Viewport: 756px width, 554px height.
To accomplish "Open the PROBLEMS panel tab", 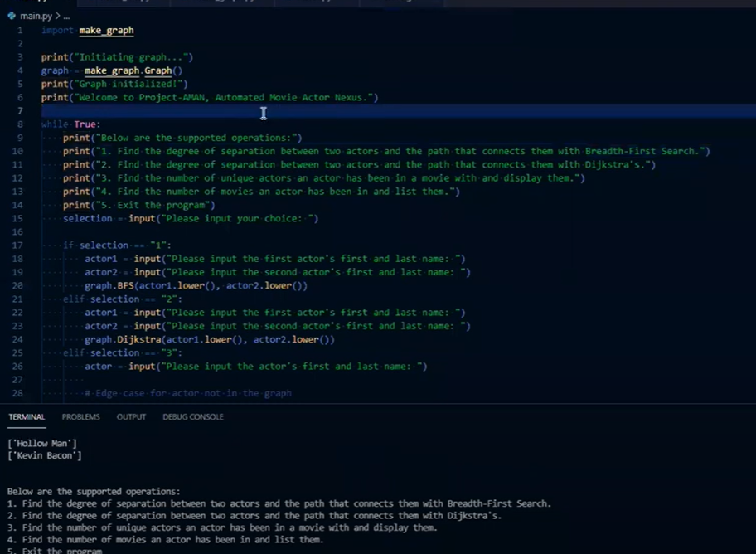I will (x=80, y=417).
